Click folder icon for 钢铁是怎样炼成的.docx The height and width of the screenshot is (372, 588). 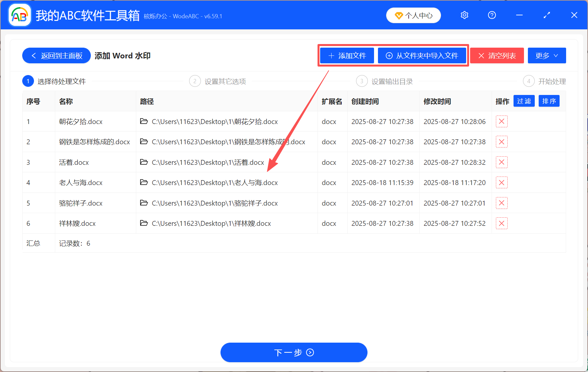[144, 142]
